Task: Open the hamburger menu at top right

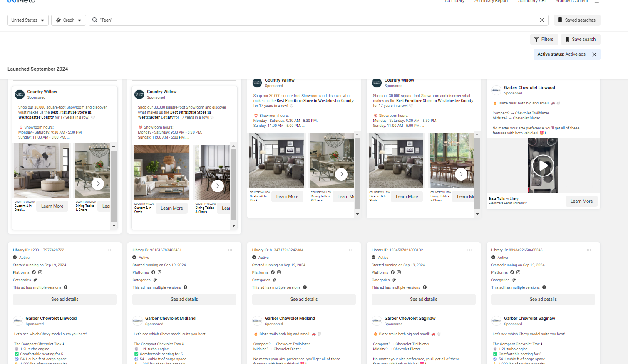Action: 597,2
